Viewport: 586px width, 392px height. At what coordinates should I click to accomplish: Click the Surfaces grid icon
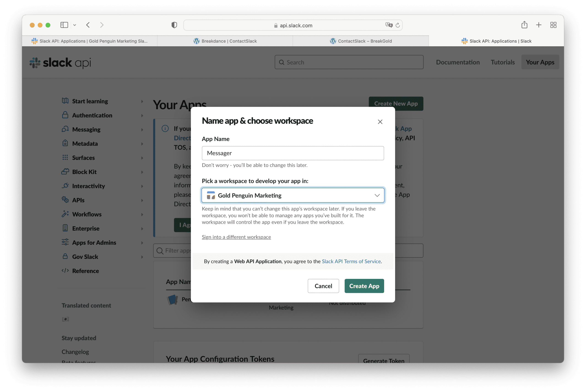tap(65, 157)
